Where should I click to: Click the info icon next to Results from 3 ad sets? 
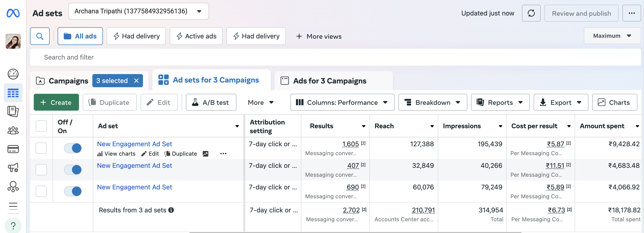pyautogui.click(x=171, y=210)
